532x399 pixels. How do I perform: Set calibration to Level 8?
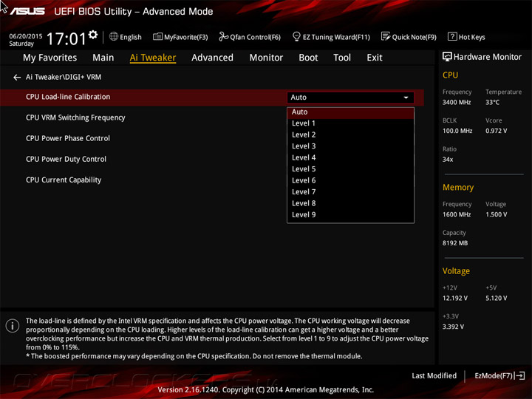[x=350, y=203]
